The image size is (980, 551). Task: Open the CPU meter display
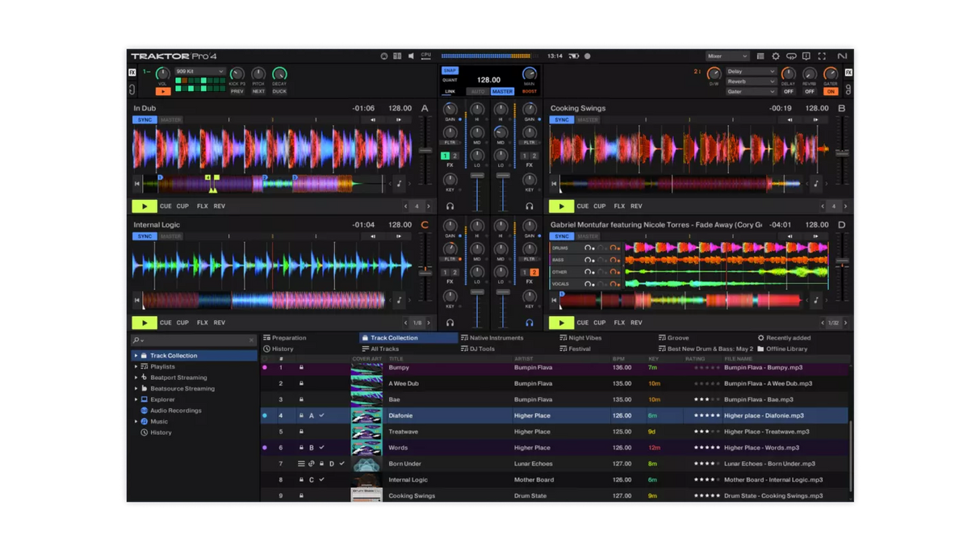point(426,56)
